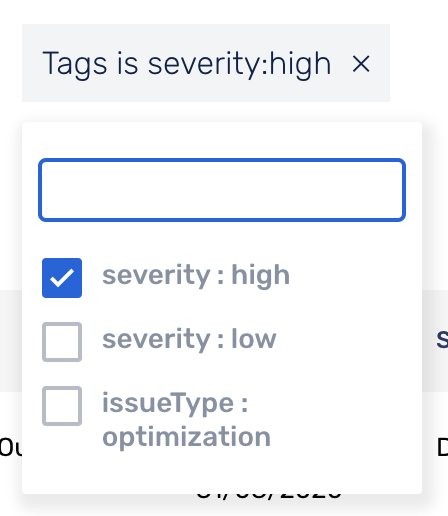Click the word 'Tags' in the filter chip
This screenshot has height=516, width=448.
(x=75, y=64)
